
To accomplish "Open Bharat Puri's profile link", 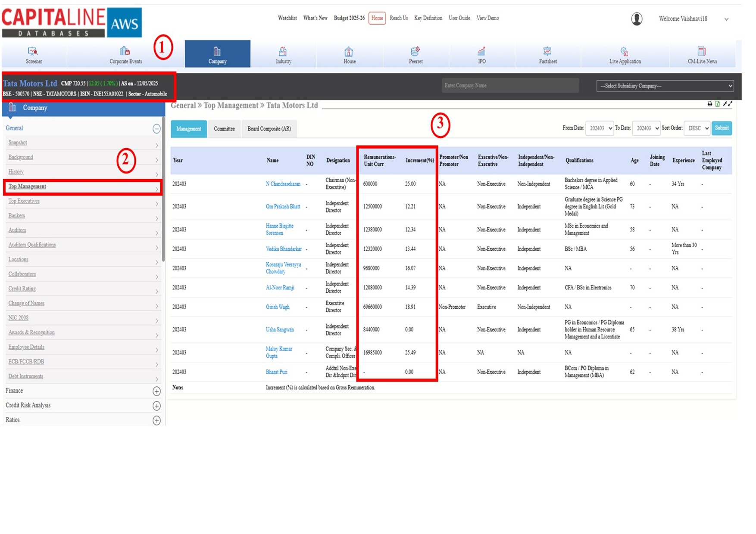I will click(x=276, y=372).
